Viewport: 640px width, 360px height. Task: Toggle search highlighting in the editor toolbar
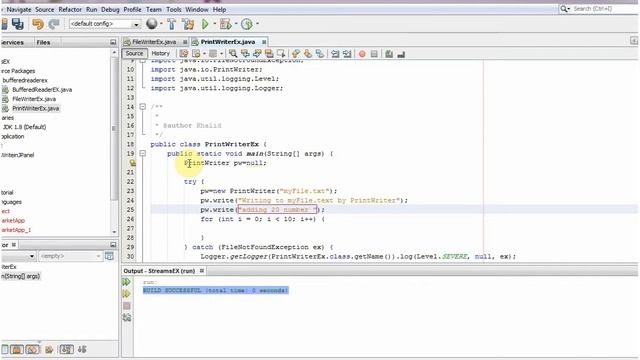[x=269, y=54]
